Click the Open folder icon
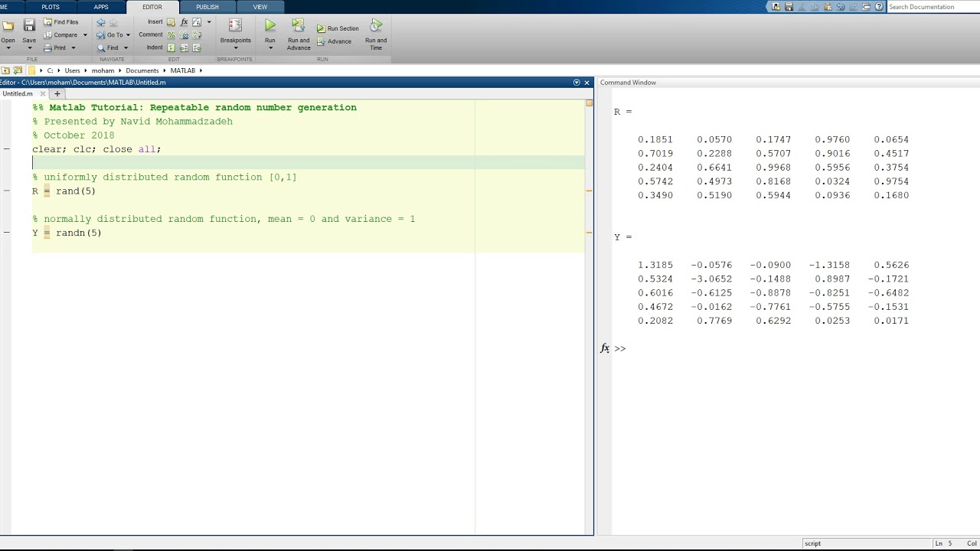 [8, 26]
